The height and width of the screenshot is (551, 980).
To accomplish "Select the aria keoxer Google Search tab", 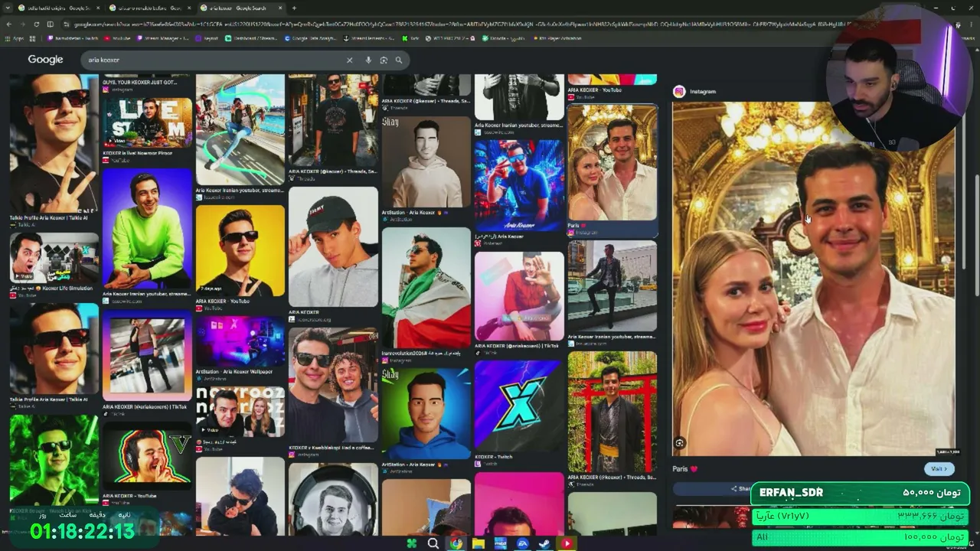I will tap(241, 8).
